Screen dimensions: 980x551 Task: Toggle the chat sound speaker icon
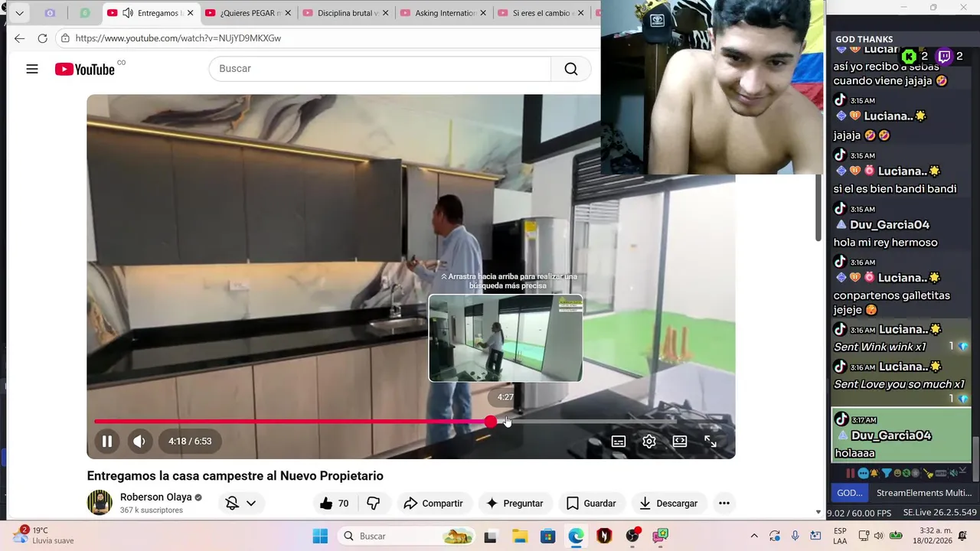pyautogui.click(x=953, y=473)
